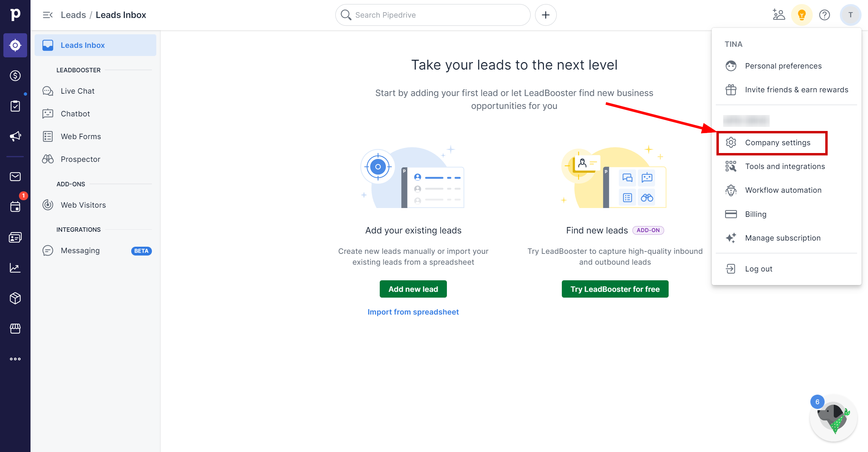This screenshot has height=452, width=868.
Task: Open Sales Assistant lightbulb icon
Action: pos(802,15)
